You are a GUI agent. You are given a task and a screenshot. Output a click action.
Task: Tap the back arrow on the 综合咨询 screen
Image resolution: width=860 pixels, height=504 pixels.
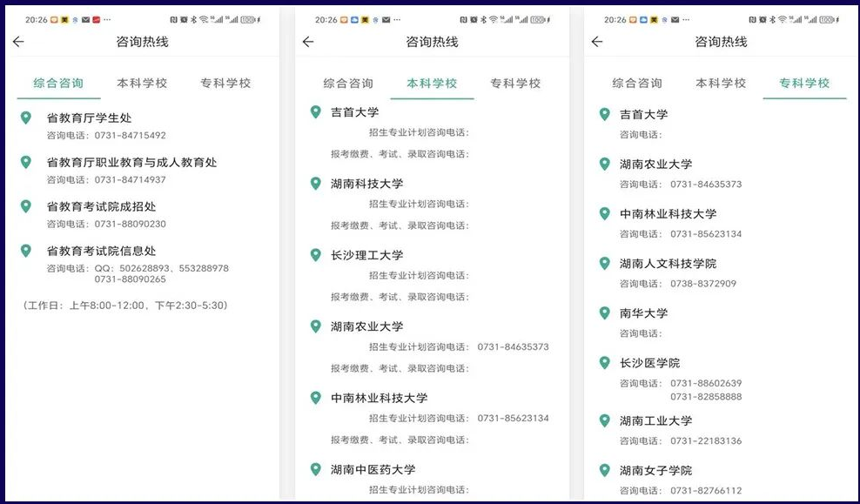point(19,41)
